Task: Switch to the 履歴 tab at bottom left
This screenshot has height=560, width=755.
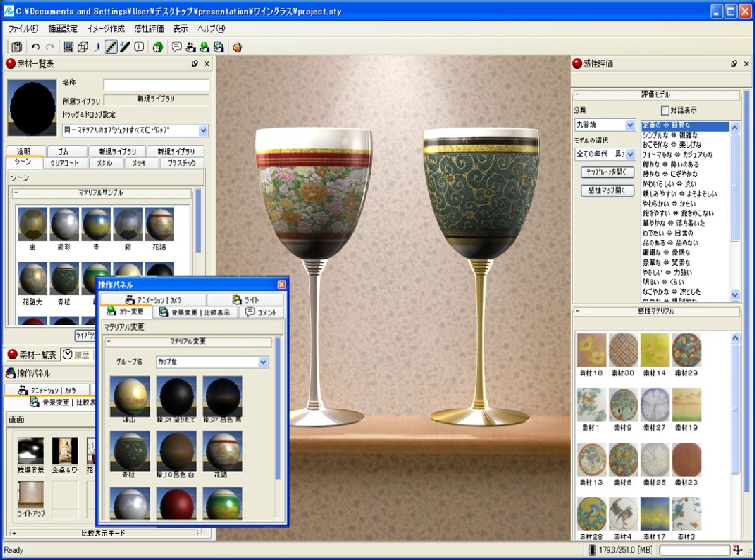Action: tap(77, 354)
